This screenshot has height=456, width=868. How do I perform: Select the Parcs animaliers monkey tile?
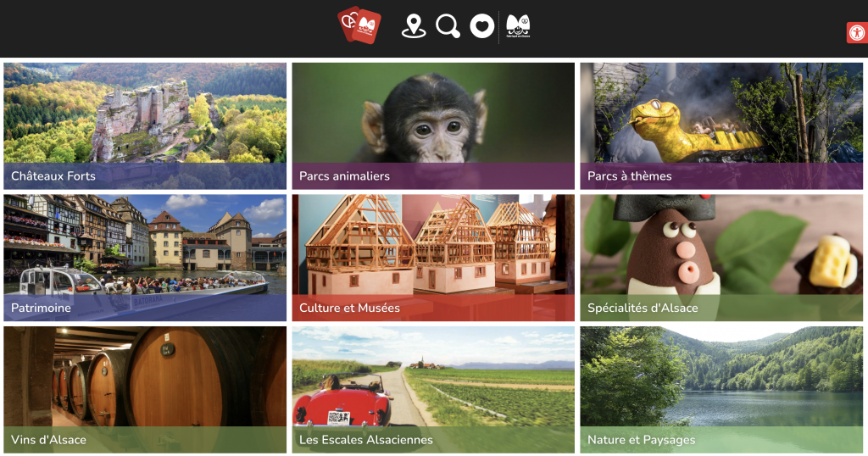click(x=433, y=126)
